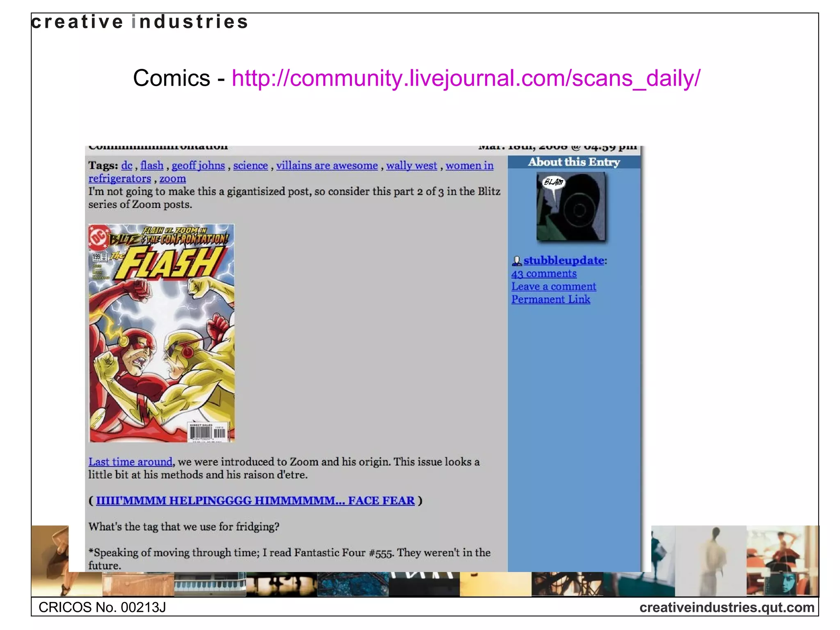
Task: Click the user icon beside stubbleupdate
Action: point(517,260)
